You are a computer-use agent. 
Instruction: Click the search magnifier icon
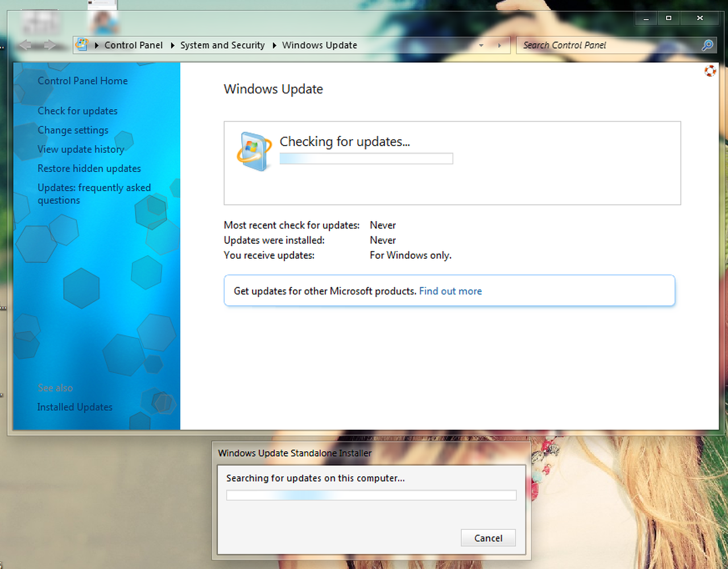[x=708, y=45]
